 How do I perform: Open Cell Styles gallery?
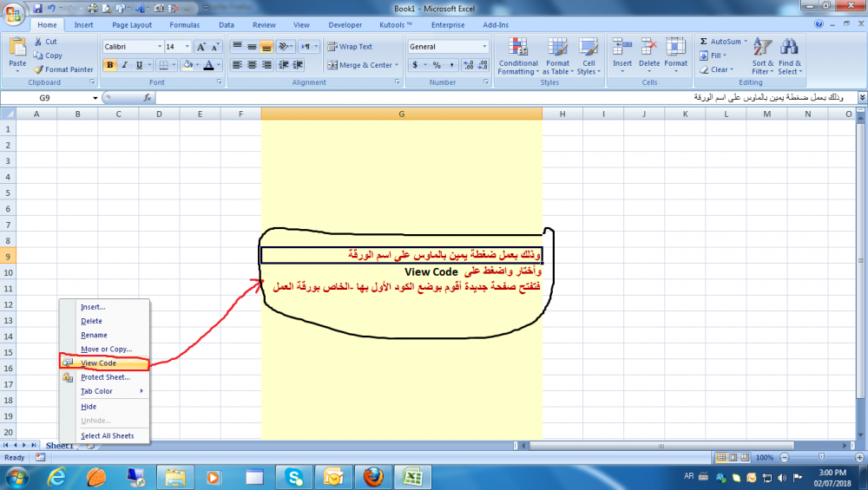point(589,56)
